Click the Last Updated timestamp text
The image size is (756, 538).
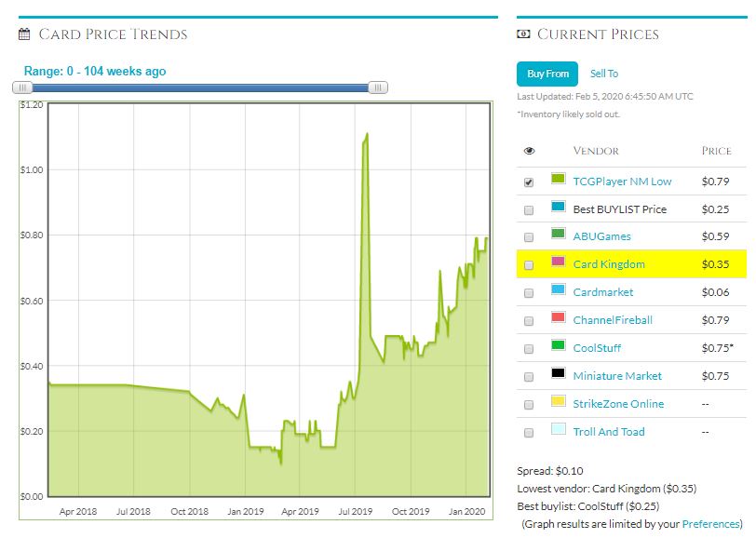point(604,97)
